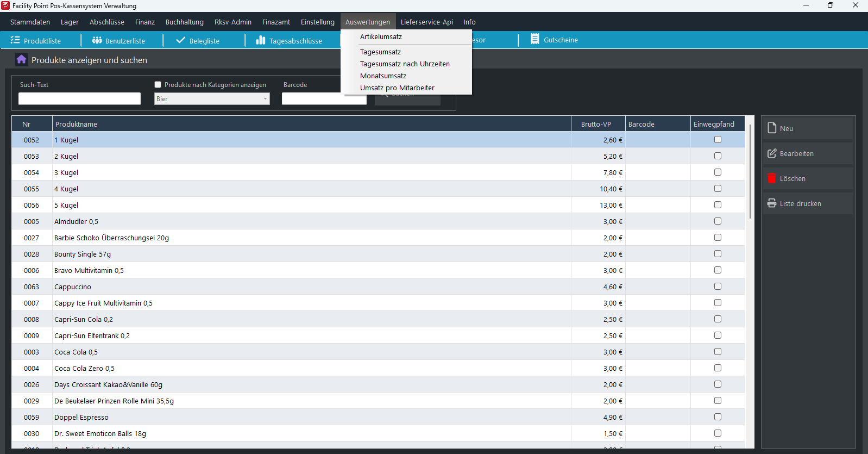Check Einwegpfand for Almdudler 0,5
Viewport: 868px width, 454px height.
pyautogui.click(x=718, y=221)
